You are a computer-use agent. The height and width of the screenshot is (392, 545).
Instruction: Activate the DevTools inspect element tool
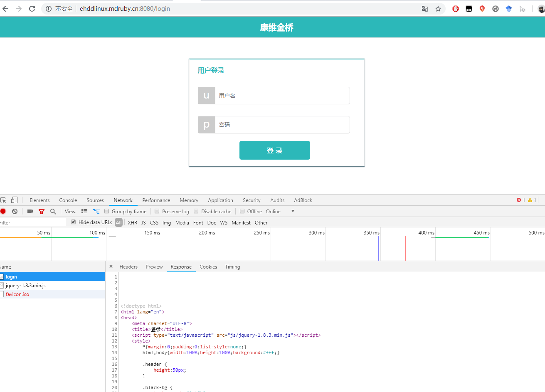[3, 200]
